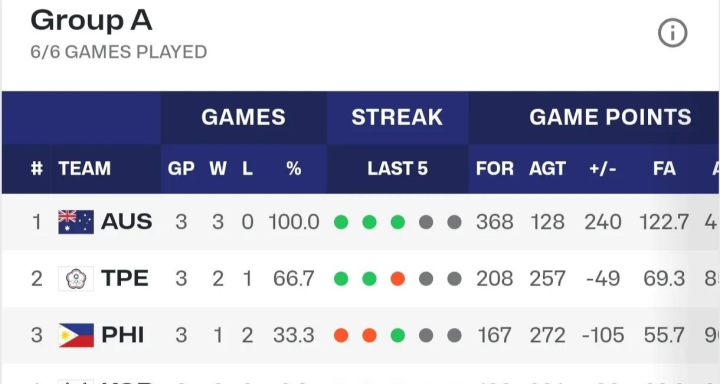Click AUS first green streak dot
Viewport: 720px width, 384px height.
pos(341,222)
